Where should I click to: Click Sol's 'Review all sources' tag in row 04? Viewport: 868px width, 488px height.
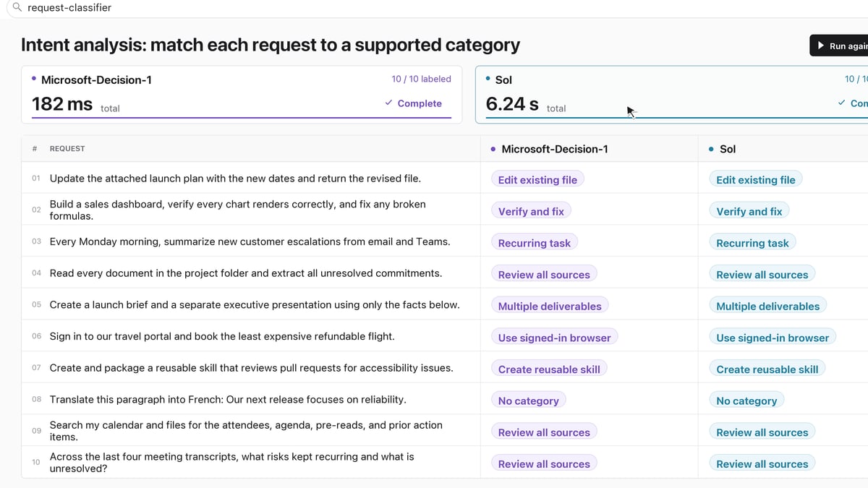pyautogui.click(x=762, y=275)
